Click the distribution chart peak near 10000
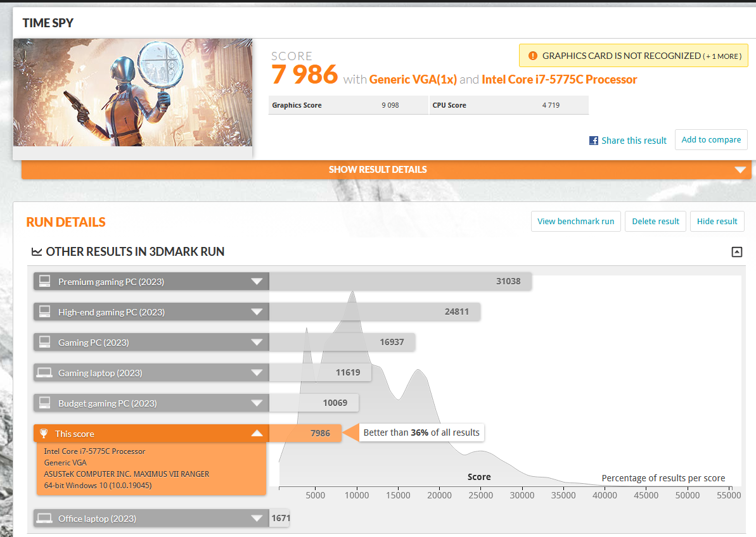The width and height of the screenshot is (756, 537). 352,293
